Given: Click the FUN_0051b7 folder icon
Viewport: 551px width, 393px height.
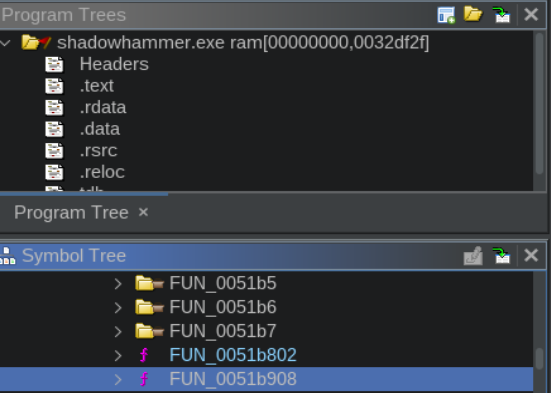Looking at the screenshot, I should tap(149, 331).
